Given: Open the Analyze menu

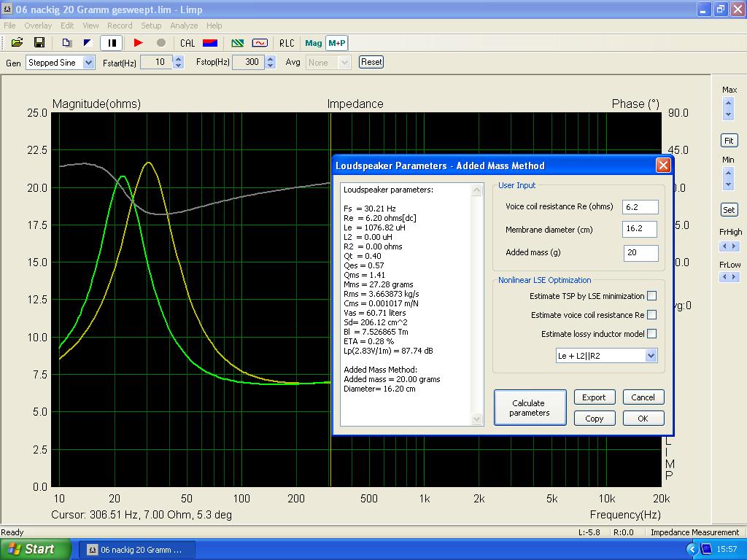Looking at the screenshot, I should coord(184,26).
